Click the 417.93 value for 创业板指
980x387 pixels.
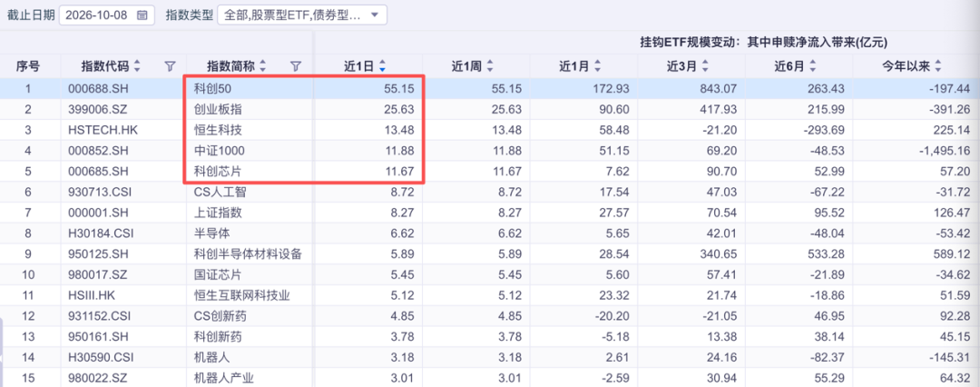pos(719,110)
